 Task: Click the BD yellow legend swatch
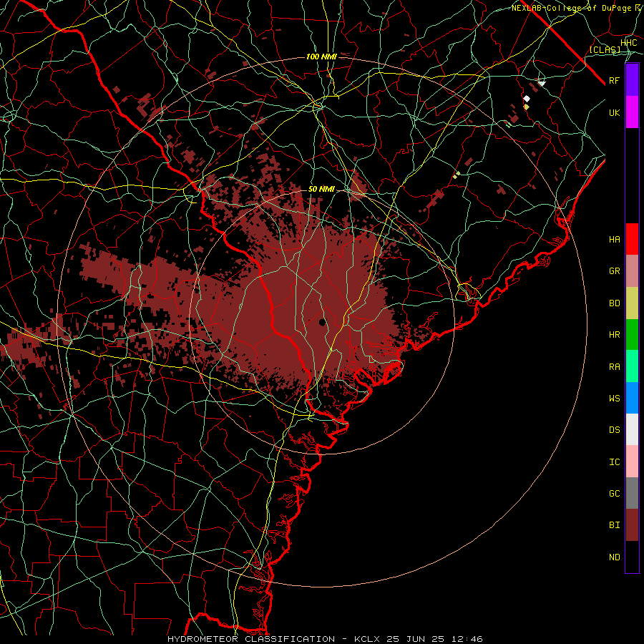click(632, 303)
